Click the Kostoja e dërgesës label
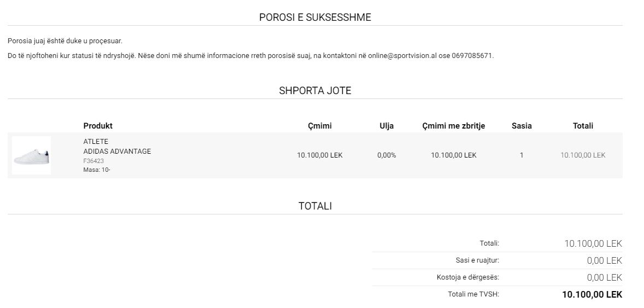This screenshot has width=644, height=308. (x=468, y=277)
